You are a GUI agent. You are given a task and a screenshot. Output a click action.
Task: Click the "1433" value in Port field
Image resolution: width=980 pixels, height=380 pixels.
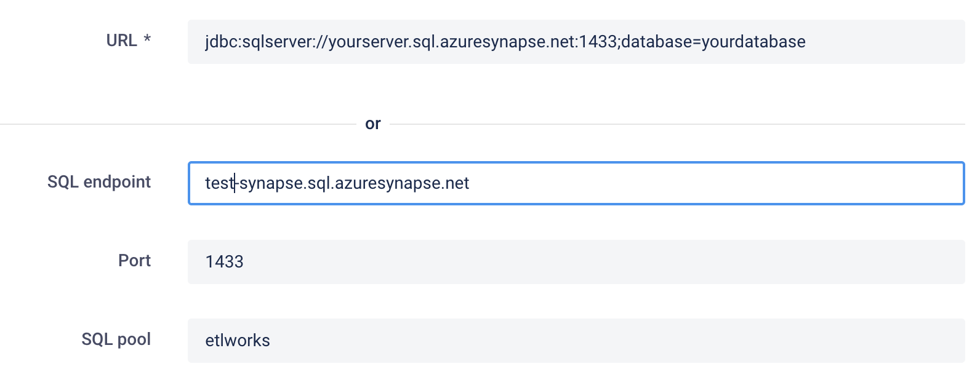[225, 262]
